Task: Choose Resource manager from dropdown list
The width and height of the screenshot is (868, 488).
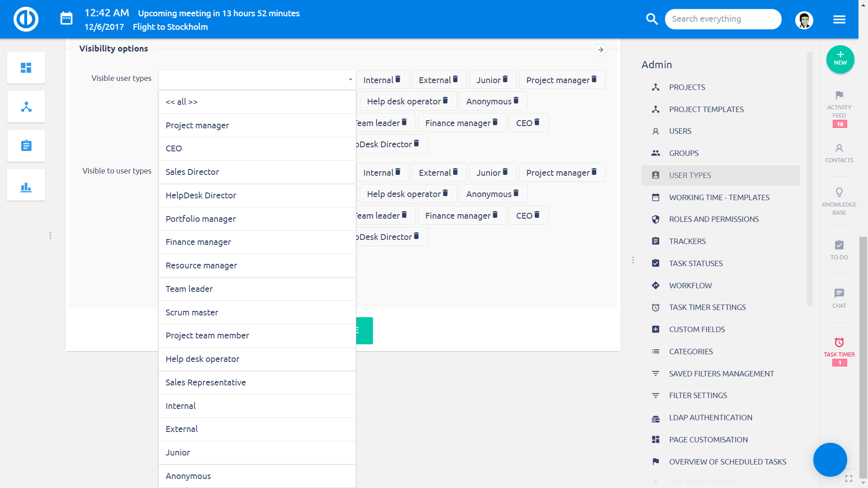Action: pyautogui.click(x=257, y=266)
